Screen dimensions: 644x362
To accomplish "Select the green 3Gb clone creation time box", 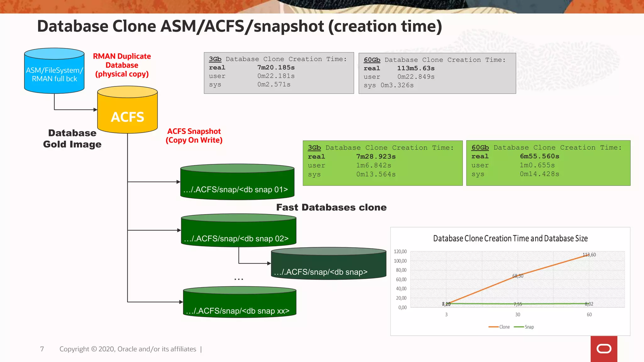I will [383, 163].
